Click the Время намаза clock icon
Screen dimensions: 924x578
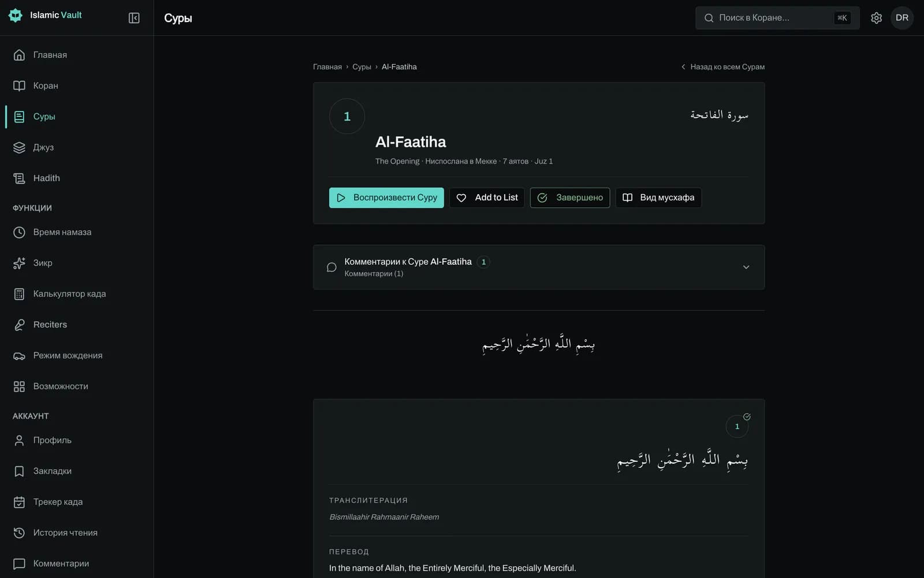[x=19, y=232]
